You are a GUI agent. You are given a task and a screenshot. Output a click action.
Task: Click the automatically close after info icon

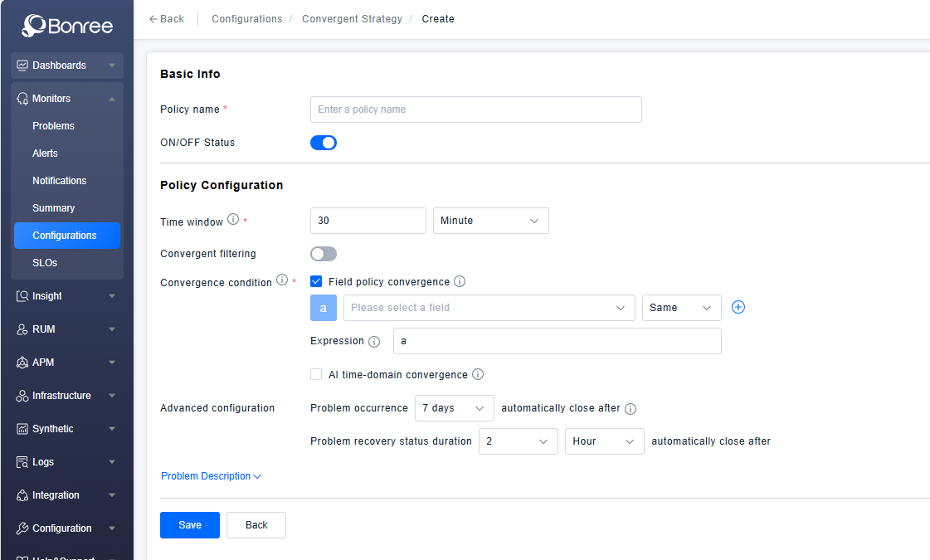click(x=631, y=409)
